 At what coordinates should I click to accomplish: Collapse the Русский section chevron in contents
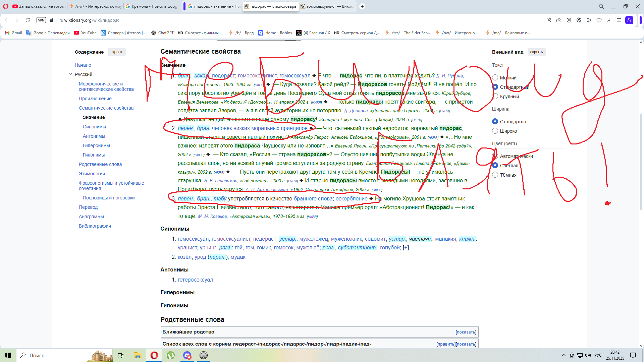point(71,74)
